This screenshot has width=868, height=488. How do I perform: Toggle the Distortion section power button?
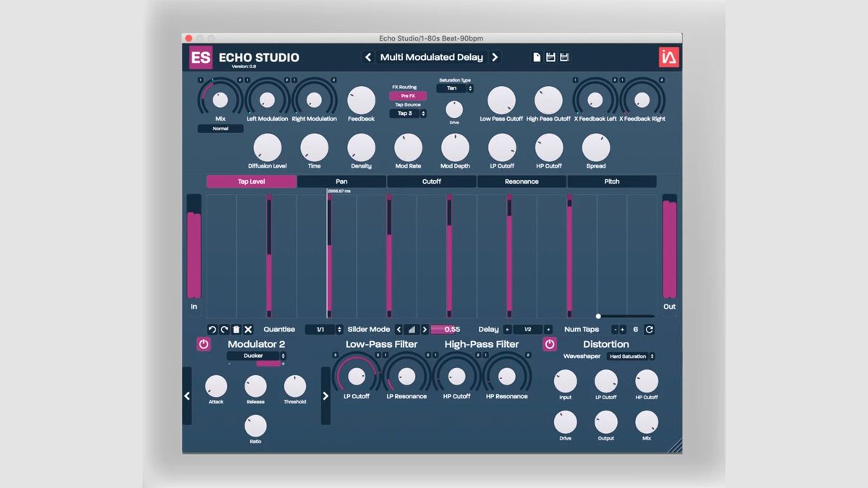point(550,344)
